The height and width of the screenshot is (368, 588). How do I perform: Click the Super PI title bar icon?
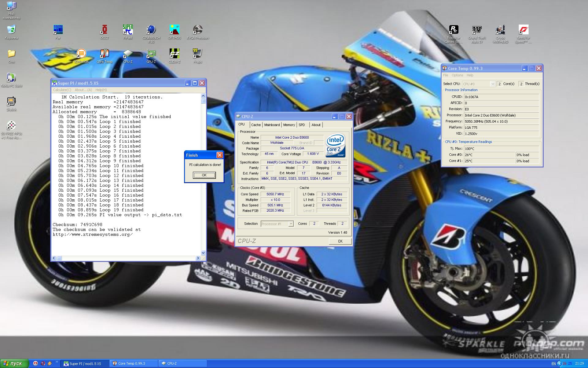[x=55, y=83]
